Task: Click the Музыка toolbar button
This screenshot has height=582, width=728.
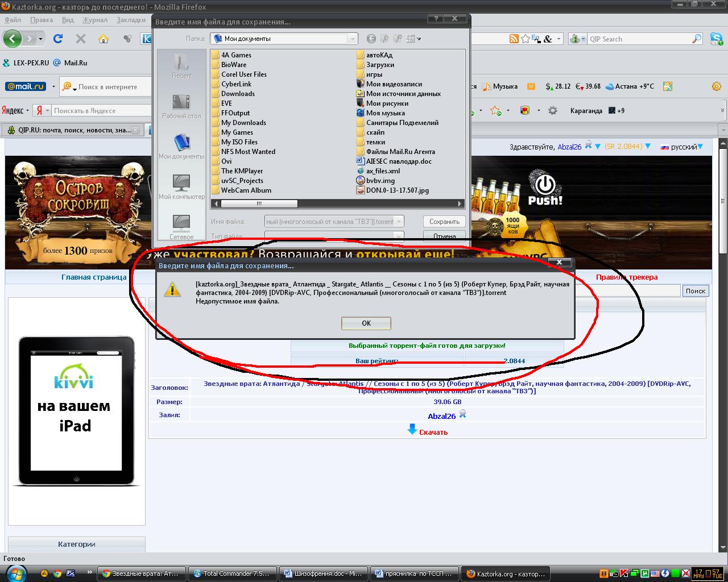Action: 500,86
